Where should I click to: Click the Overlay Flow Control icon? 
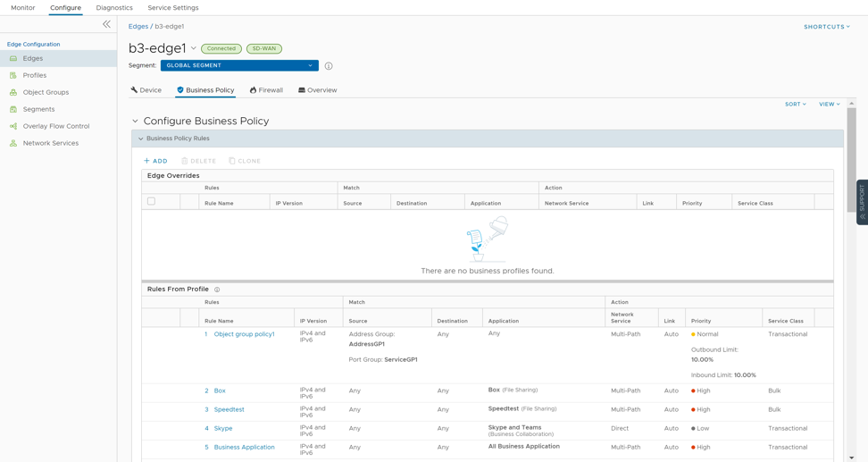tap(13, 127)
